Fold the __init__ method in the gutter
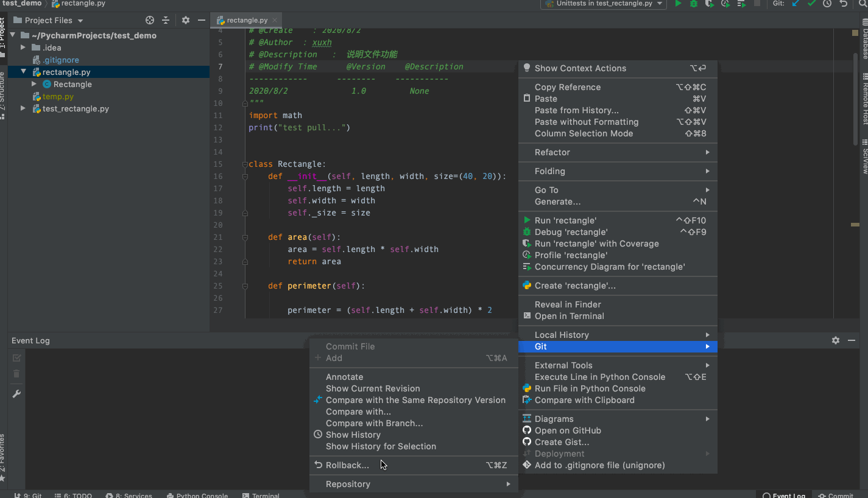The image size is (868, 498). pyautogui.click(x=245, y=177)
